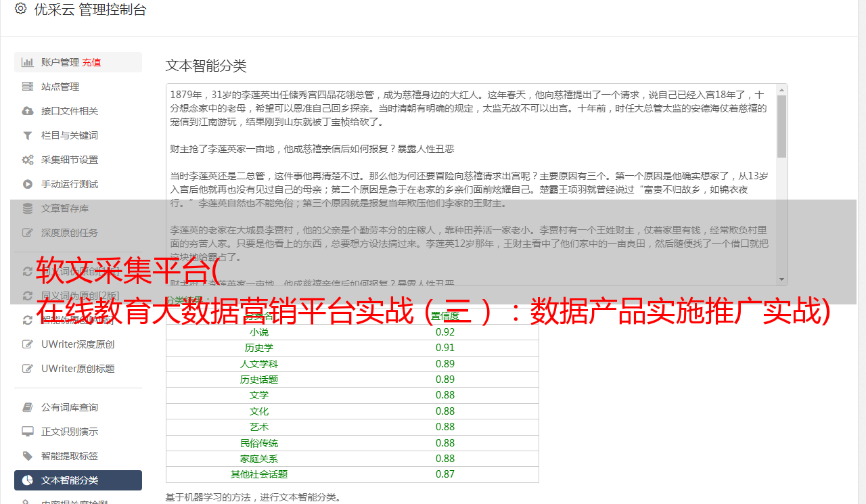Click the play circle icon for 手动运行测试
The image size is (866, 504).
28,184
